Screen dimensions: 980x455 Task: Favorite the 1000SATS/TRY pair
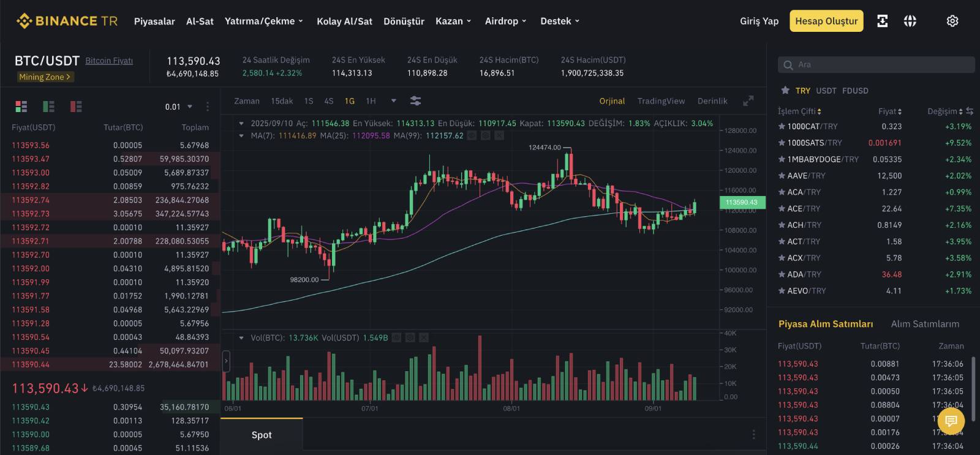[x=782, y=143]
